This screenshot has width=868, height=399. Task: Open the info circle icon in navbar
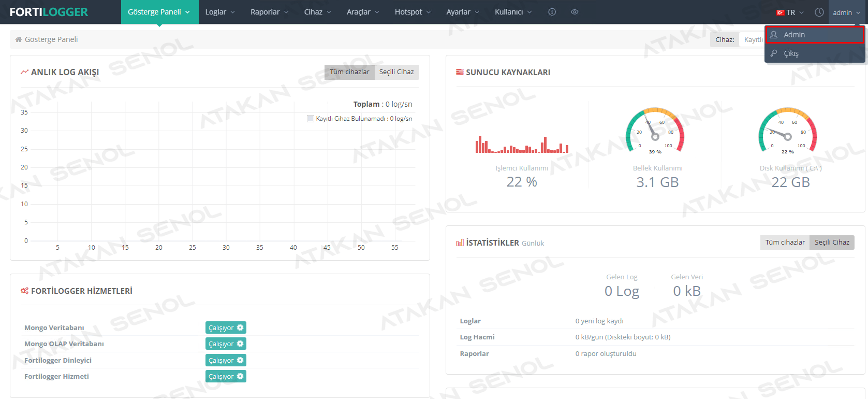coord(552,12)
